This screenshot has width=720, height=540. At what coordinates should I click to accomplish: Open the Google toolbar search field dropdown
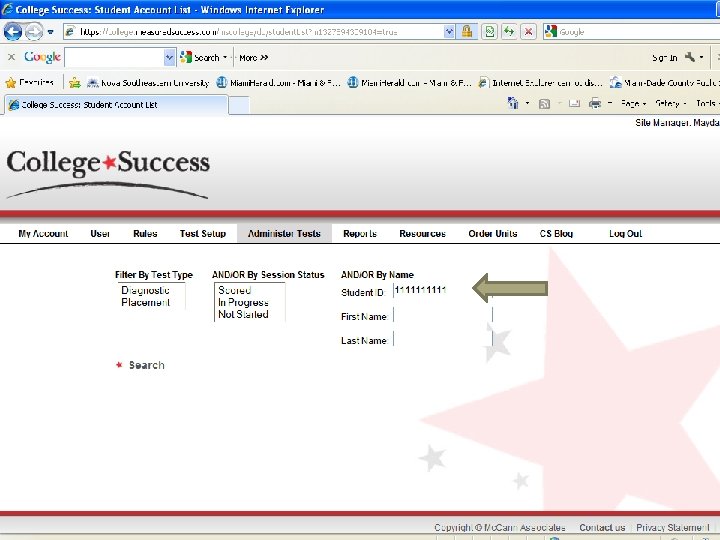point(169,57)
